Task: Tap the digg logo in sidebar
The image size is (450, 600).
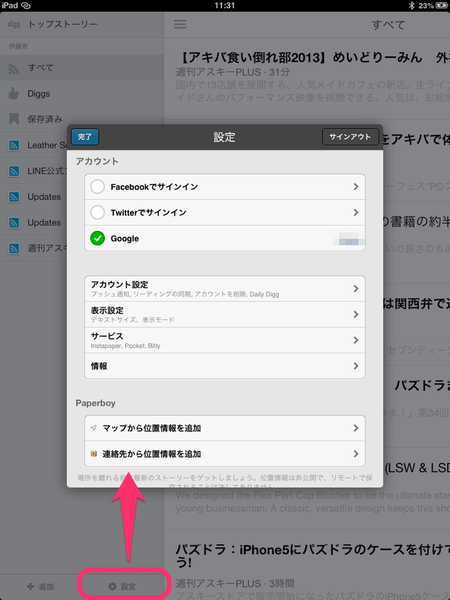Action: [14, 24]
